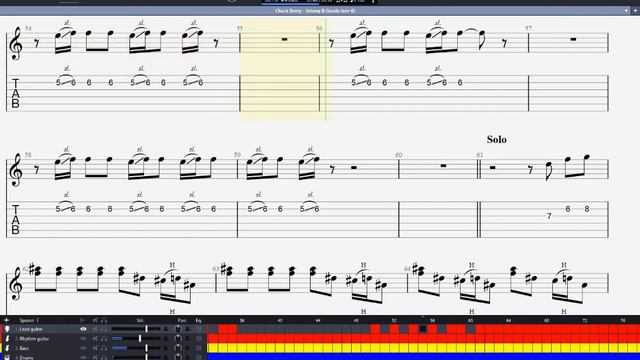The image size is (640, 360).
Task: Click measure number 57 above the staff
Action: pos(529,28)
